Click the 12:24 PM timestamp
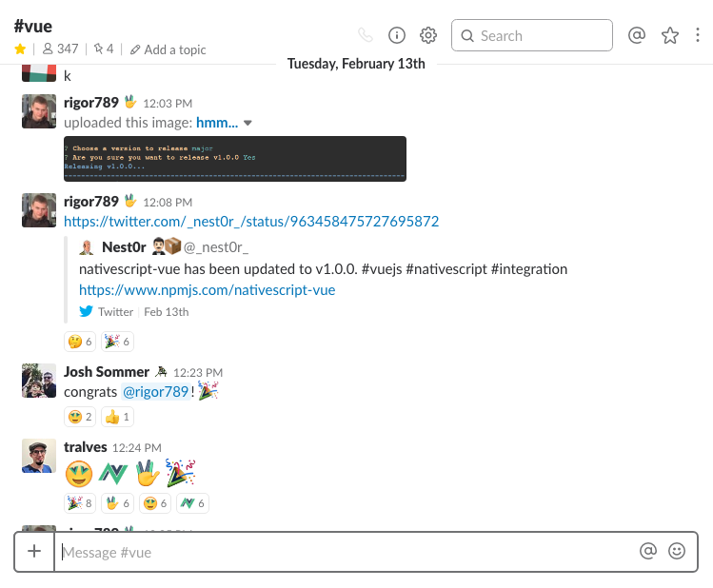This screenshot has height=588, width=713. pyautogui.click(x=136, y=448)
